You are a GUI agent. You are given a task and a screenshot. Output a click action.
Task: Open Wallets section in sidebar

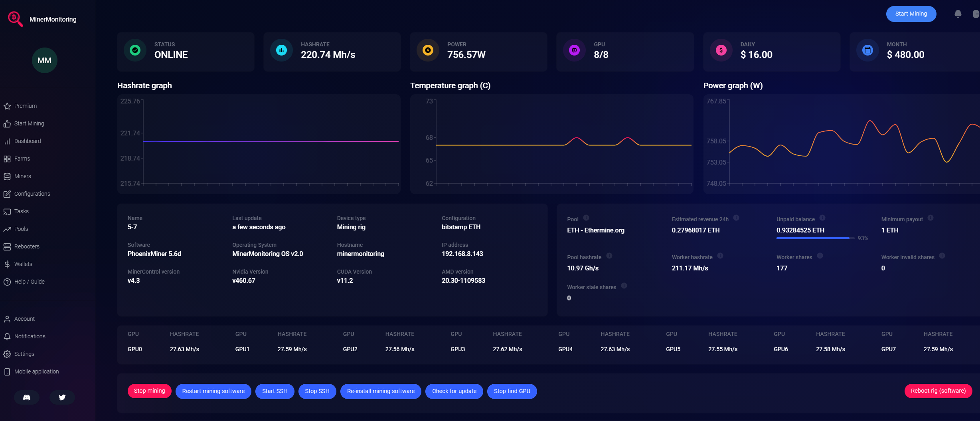(x=23, y=264)
